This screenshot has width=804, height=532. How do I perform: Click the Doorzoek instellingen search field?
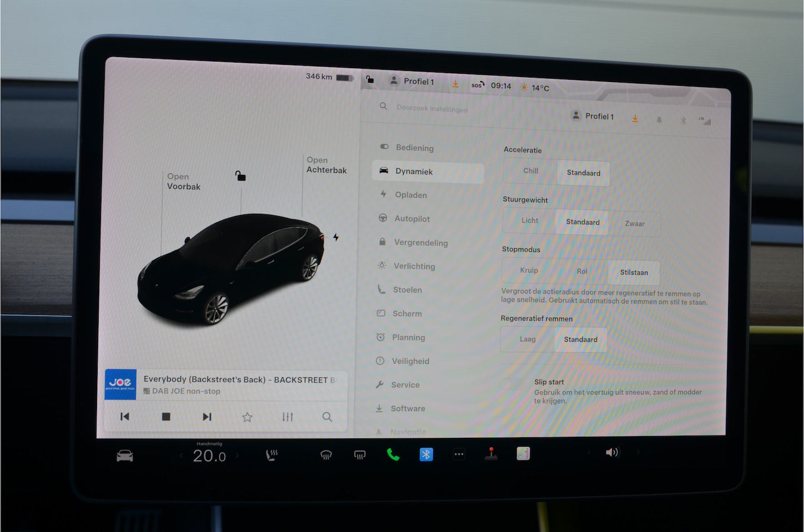(x=432, y=109)
